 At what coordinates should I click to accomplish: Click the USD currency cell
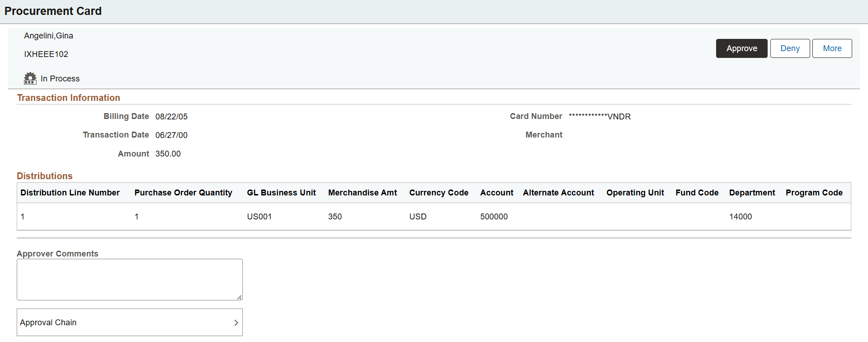(x=418, y=217)
